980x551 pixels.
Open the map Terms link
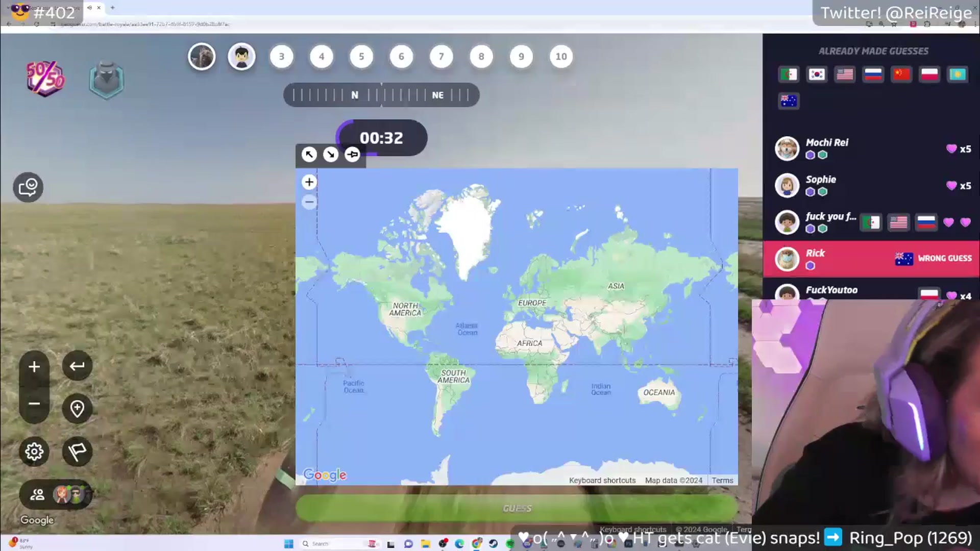(x=722, y=480)
